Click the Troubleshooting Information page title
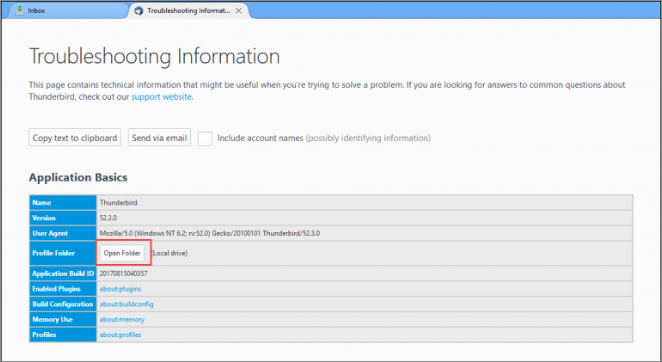 [x=154, y=56]
